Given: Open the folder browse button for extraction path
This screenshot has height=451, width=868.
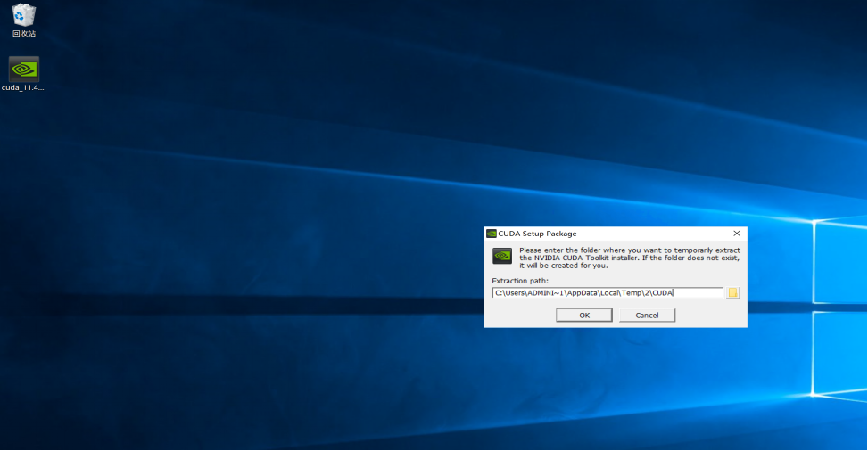Looking at the screenshot, I should (x=733, y=293).
